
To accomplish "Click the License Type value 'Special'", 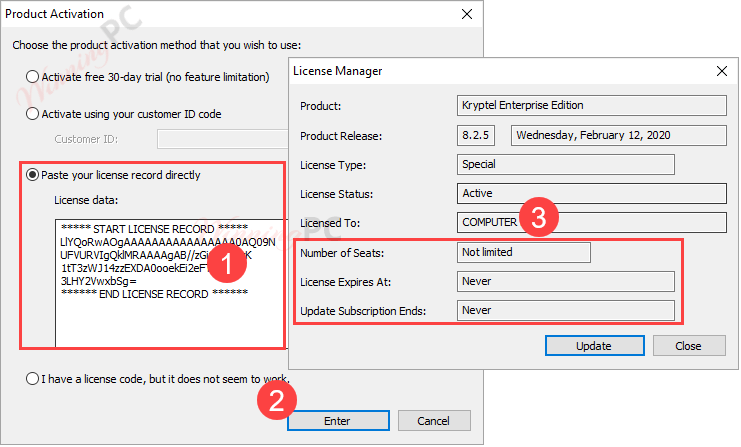I will point(566,164).
